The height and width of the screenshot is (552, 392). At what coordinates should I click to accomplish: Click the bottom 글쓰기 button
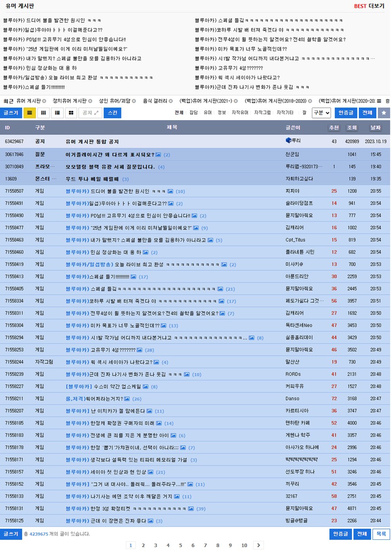pos(11,534)
